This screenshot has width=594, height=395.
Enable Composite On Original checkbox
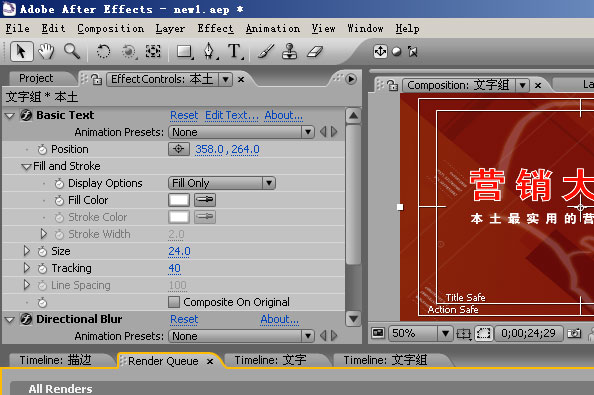174,302
